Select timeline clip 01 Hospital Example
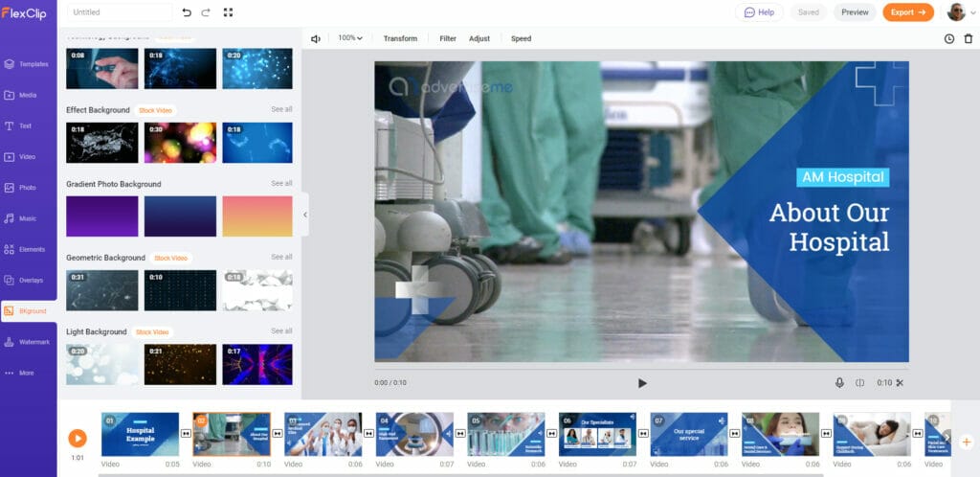The height and width of the screenshot is (477, 980). coord(140,434)
